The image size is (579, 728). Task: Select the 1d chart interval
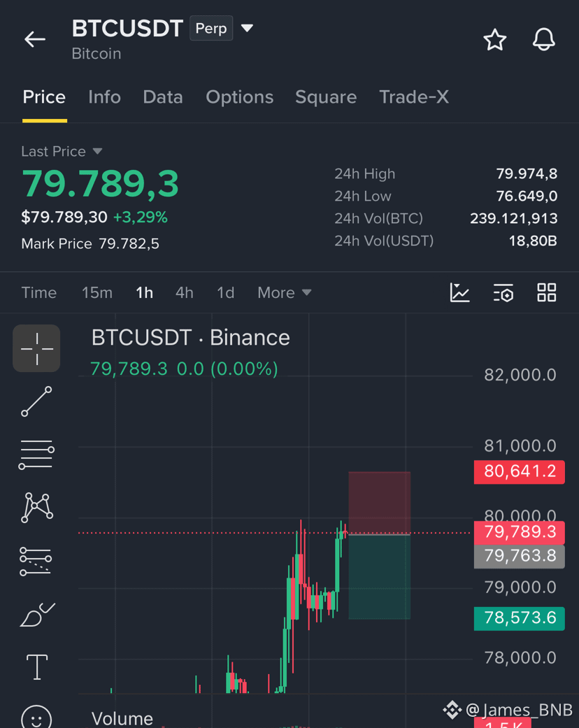tap(226, 293)
